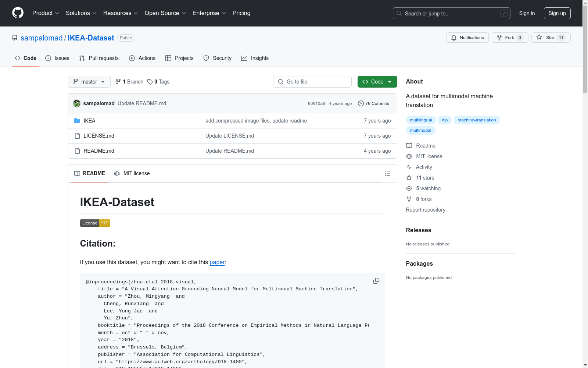Switch to the Issues tab
This screenshot has width=588, height=368.
57,58
